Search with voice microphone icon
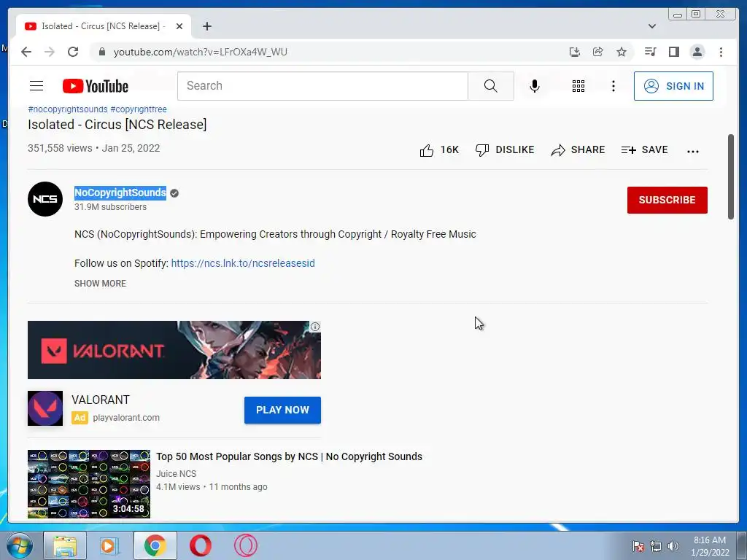This screenshot has width=747, height=560. [535, 86]
